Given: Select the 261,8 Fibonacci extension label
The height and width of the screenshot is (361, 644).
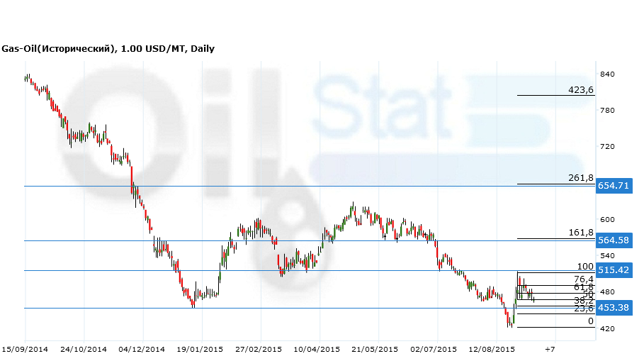Looking at the screenshot, I should pos(580,178).
